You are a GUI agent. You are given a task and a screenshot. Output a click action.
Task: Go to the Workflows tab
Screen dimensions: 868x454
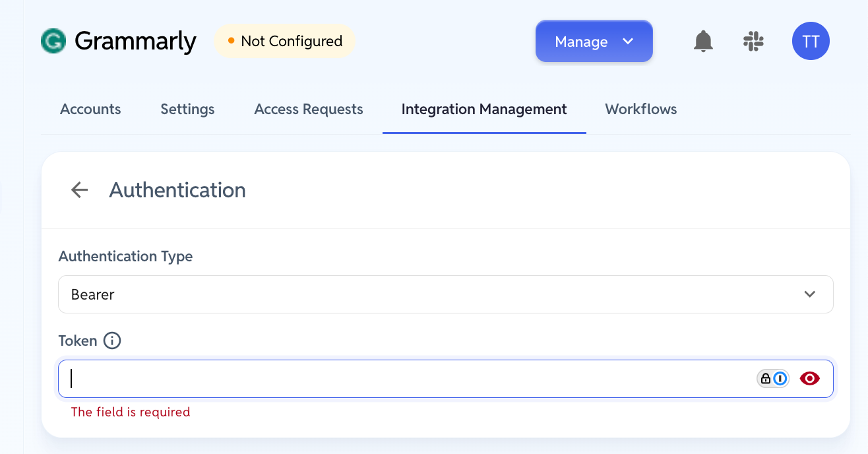(641, 110)
